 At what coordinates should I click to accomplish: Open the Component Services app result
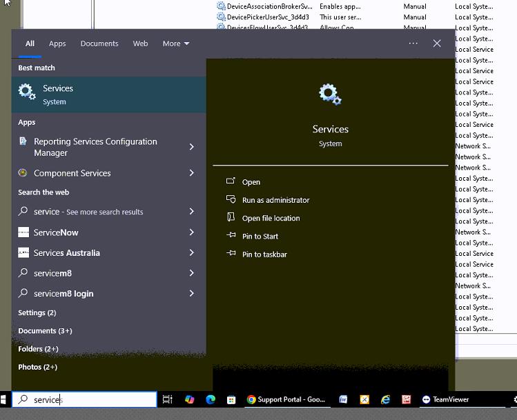click(72, 173)
